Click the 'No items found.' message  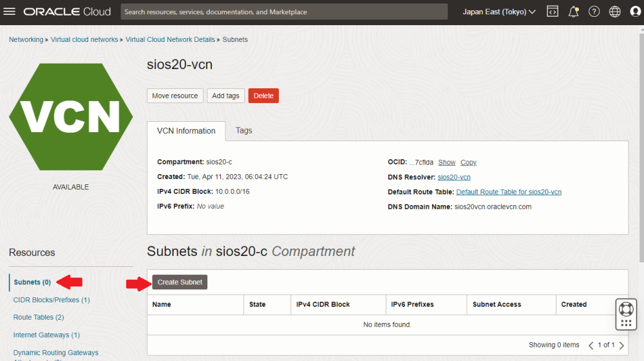point(387,324)
